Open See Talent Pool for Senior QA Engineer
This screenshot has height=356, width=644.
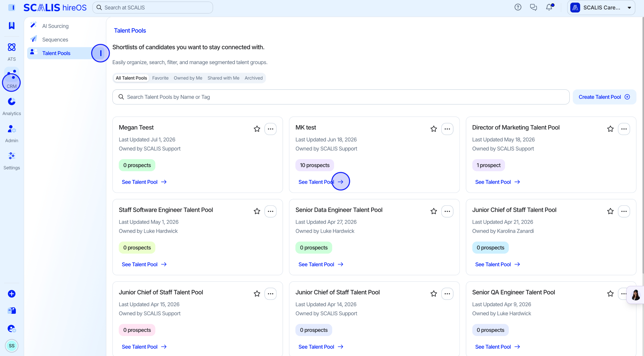tap(497, 347)
